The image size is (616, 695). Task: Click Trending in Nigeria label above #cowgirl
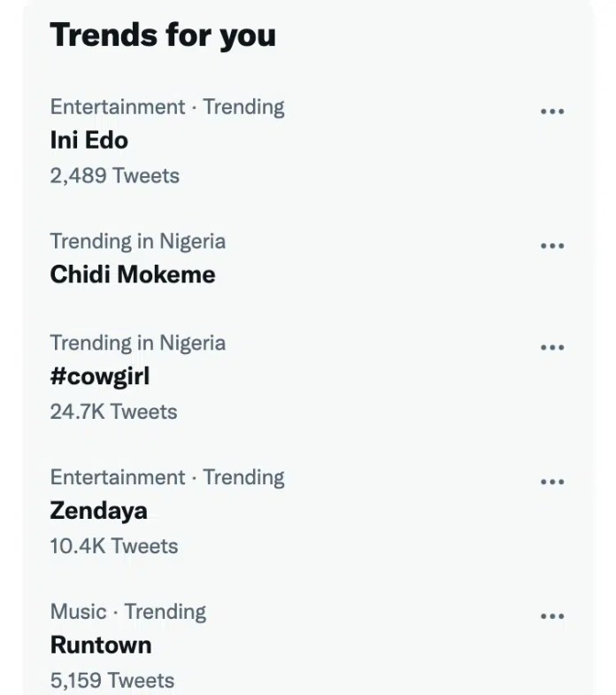[x=137, y=343]
